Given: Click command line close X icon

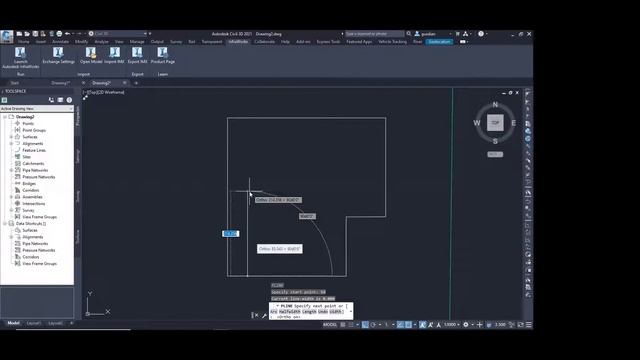Looking at the screenshot, I should click(x=256, y=315).
